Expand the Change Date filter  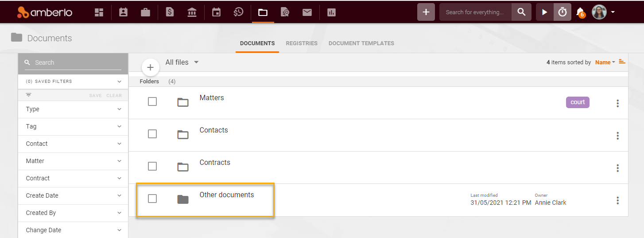(x=73, y=230)
